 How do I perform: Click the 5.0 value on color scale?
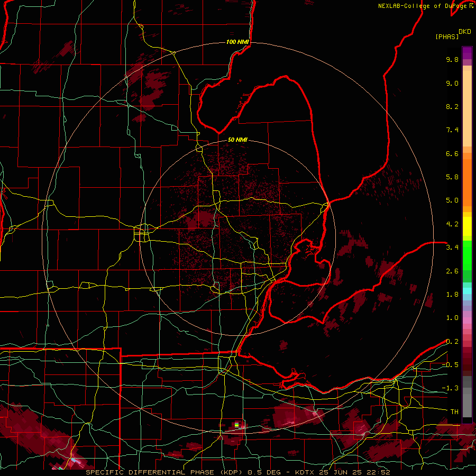pos(452,200)
